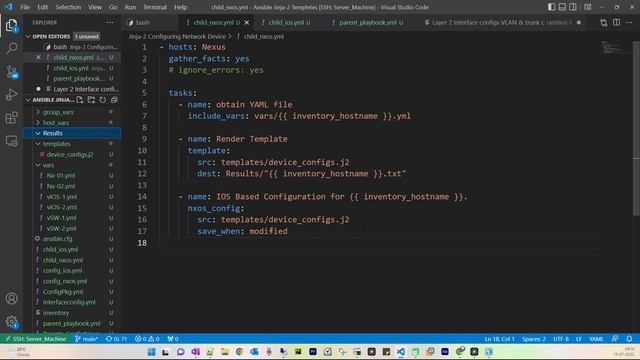Collapse the Open Editors section

28,36
